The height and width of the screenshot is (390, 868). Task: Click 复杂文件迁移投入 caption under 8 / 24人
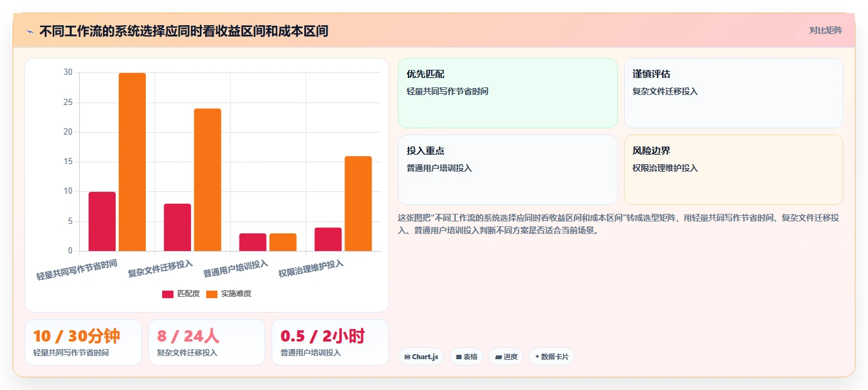187,353
